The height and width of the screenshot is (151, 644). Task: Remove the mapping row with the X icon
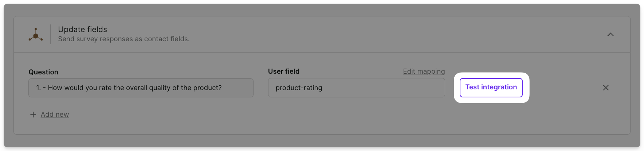pyautogui.click(x=606, y=88)
